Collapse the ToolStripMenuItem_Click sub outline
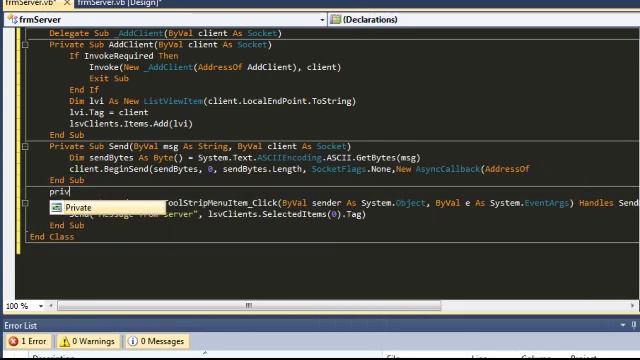The width and height of the screenshot is (640, 360). tap(25, 203)
